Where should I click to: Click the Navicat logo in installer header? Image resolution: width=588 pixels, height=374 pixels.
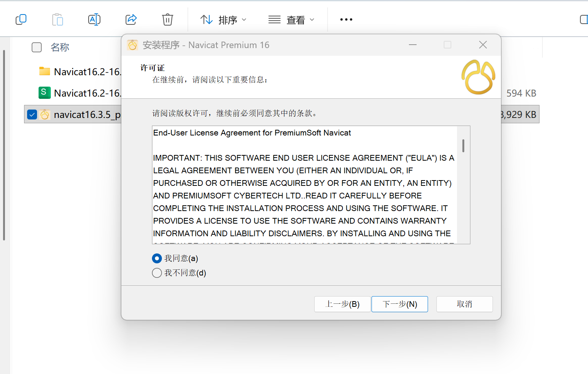(x=478, y=77)
